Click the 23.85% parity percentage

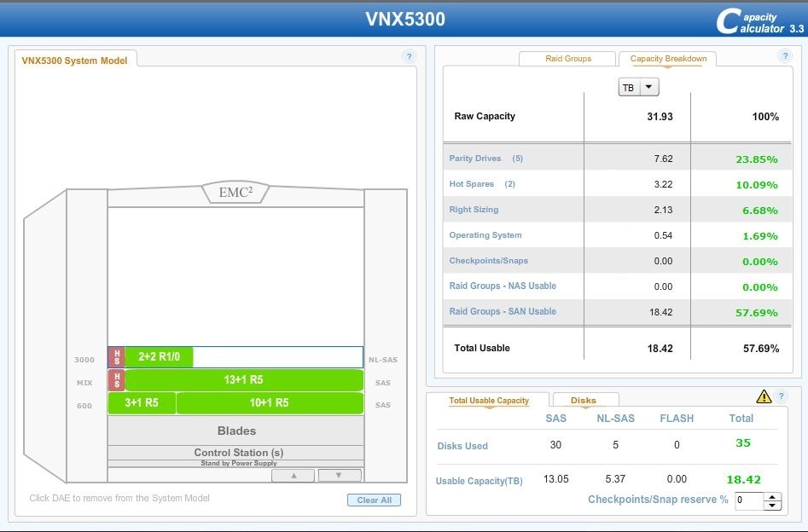(757, 159)
